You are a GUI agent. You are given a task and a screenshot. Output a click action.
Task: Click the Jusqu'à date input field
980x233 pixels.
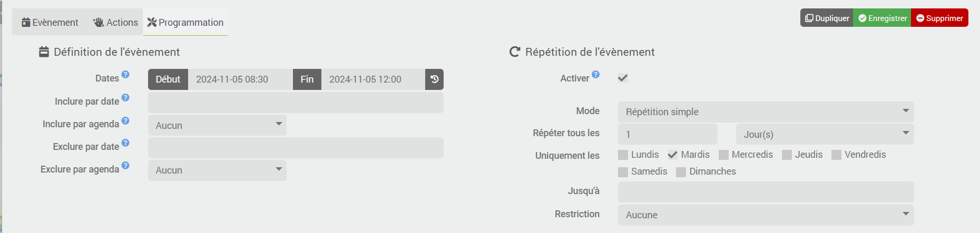tap(766, 192)
